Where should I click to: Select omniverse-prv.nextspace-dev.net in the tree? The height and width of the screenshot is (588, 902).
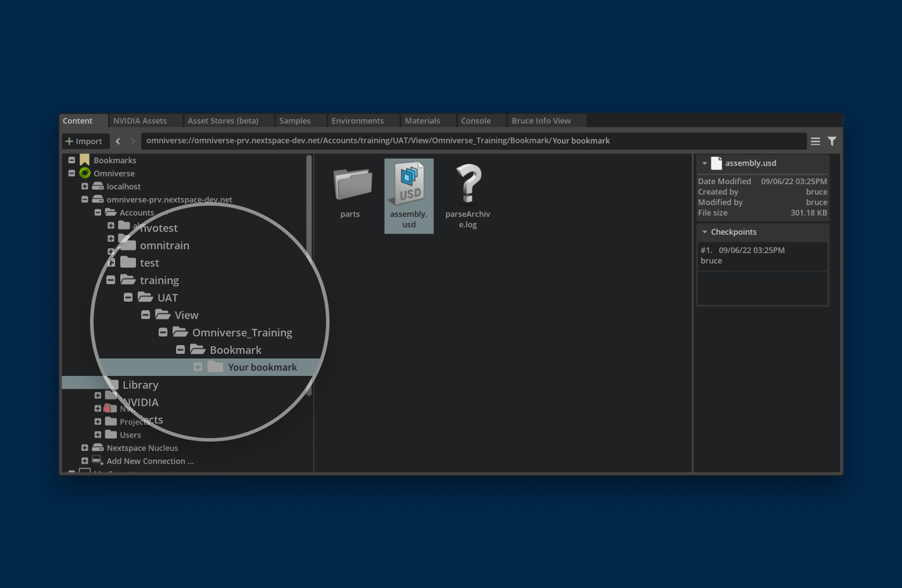tap(169, 199)
